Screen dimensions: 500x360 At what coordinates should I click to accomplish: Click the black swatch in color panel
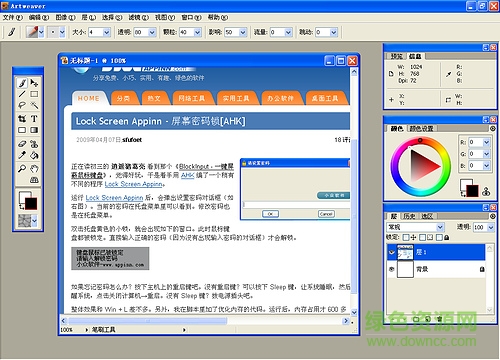[472, 191]
